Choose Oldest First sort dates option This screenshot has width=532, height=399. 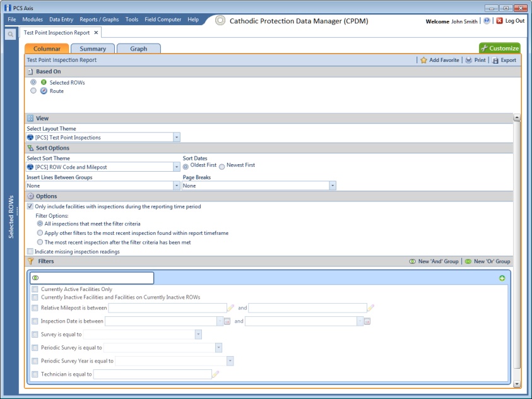coord(186,167)
